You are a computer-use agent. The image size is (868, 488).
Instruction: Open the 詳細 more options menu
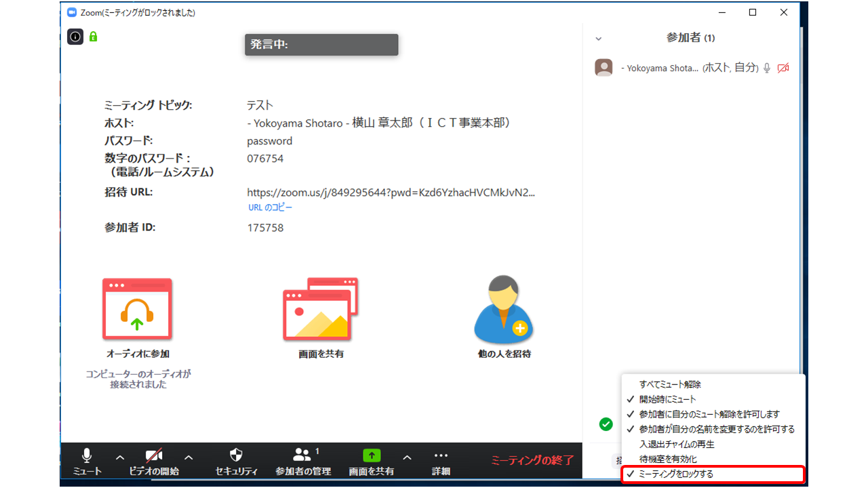tap(441, 463)
